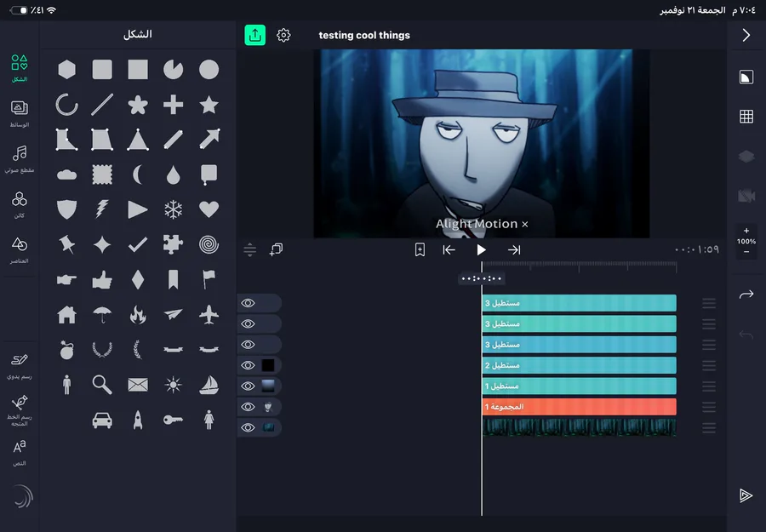766x532 pixels.
Task: Insert the lightning bolt shape
Action: [101, 209]
